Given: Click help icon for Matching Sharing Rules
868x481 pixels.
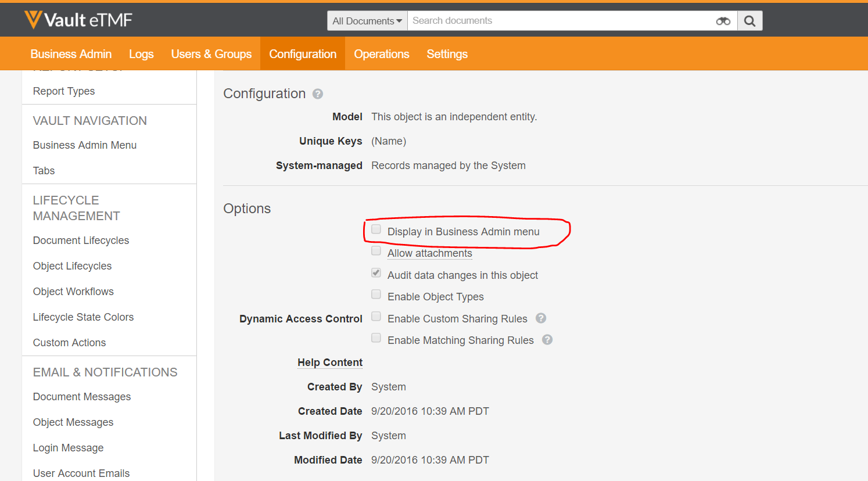Looking at the screenshot, I should [x=547, y=340].
